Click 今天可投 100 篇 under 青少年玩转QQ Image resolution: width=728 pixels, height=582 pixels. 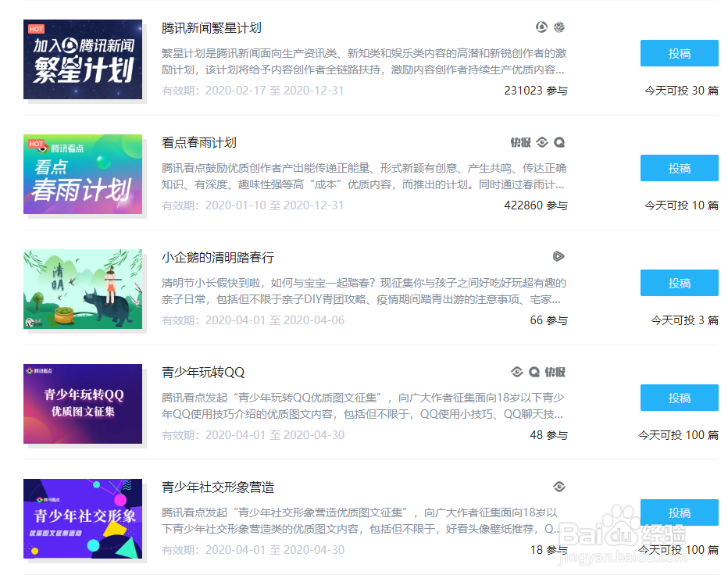click(x=678, y=435)
